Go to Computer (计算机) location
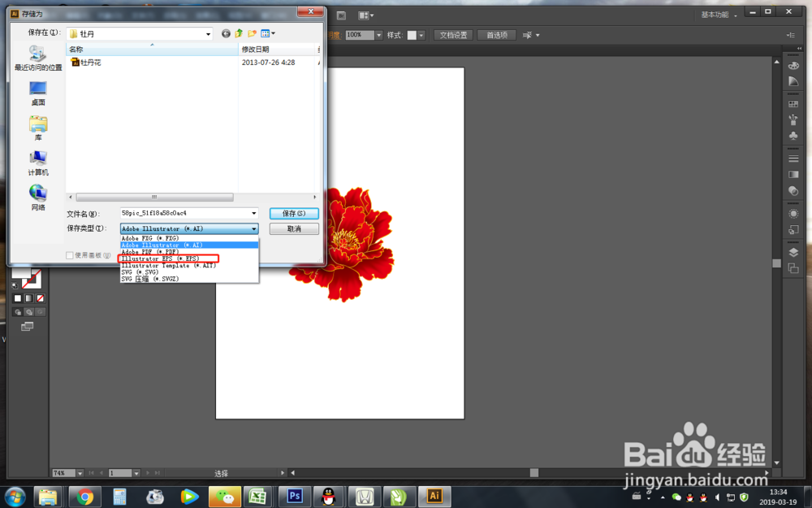 click(x=38, y=163)
